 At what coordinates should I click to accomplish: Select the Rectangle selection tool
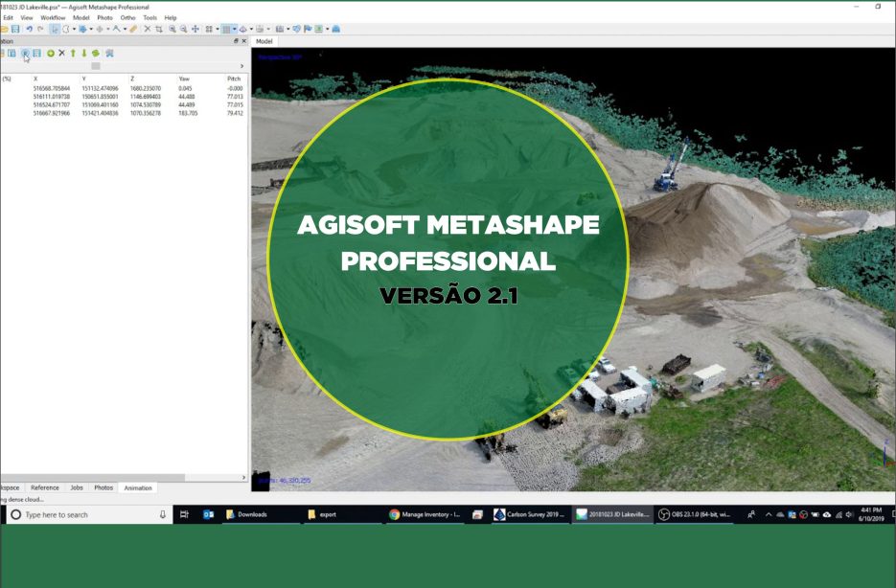pos(66,29)
